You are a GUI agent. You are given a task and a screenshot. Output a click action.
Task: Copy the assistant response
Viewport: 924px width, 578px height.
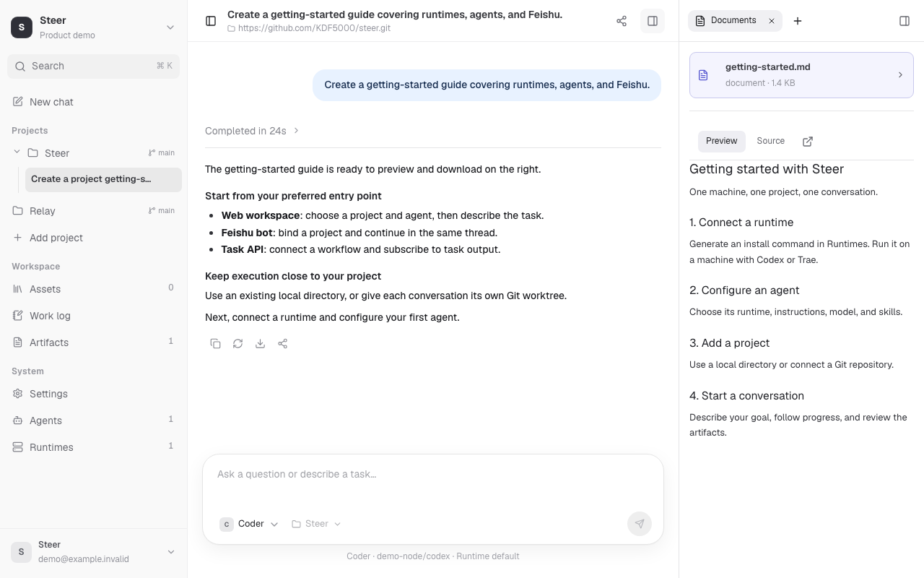[215, 344]
